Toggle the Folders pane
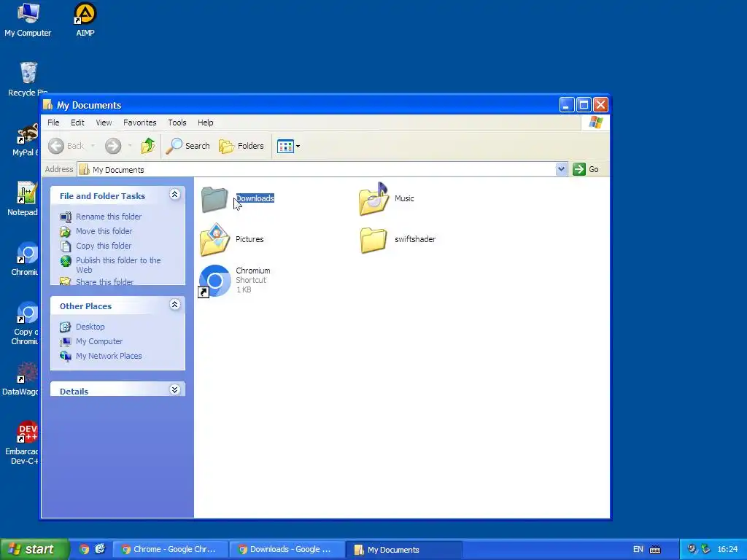The height and width of the screenshot is (560, 747). (x=241, y=146)
